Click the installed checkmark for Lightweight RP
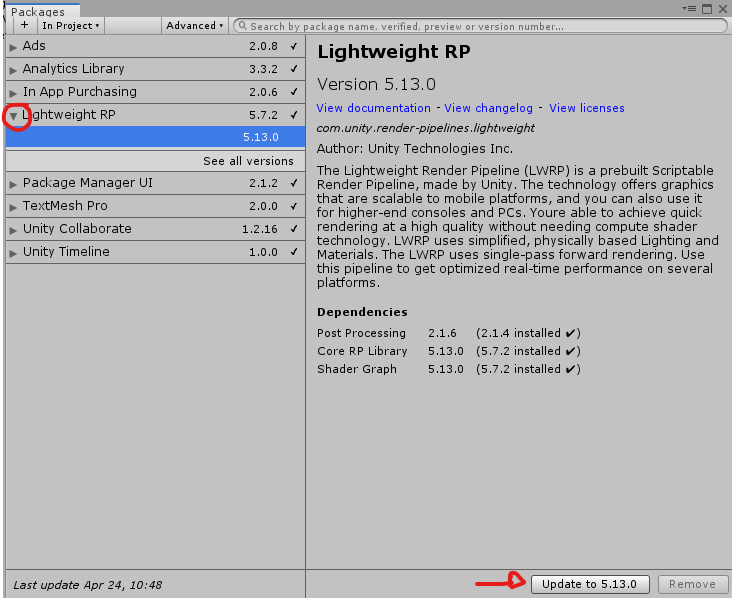 (x=294, y=115)
